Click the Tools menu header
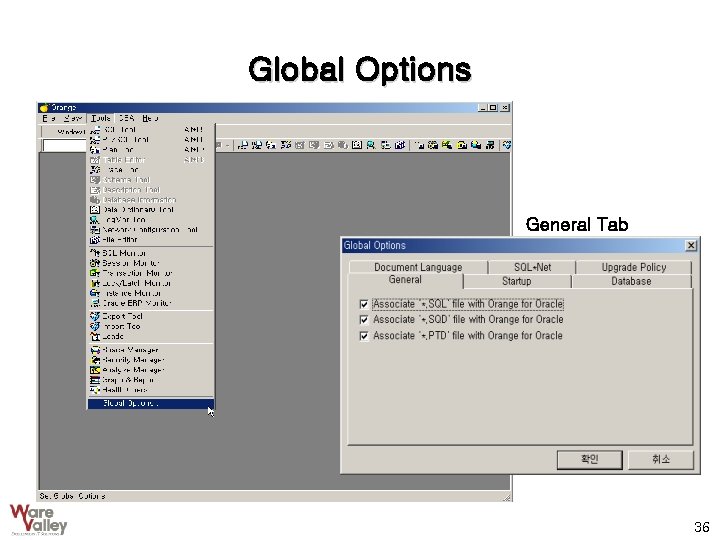720x540 pixels. [100, 118]
